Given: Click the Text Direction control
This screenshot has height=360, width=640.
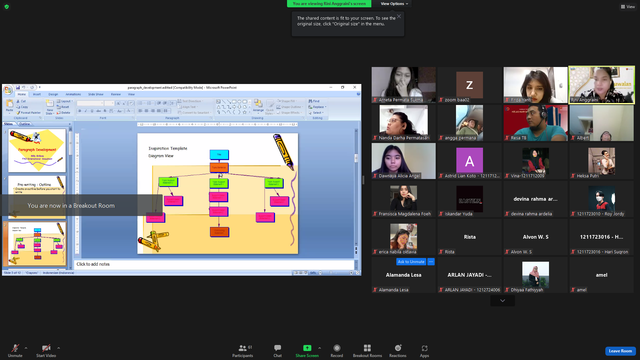Looking at the screenshot, I should pos(190,101).
